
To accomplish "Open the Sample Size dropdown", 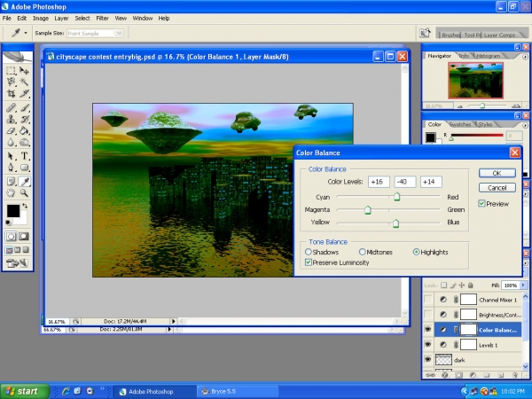I will pyautogui.click(x=95, y=34).
